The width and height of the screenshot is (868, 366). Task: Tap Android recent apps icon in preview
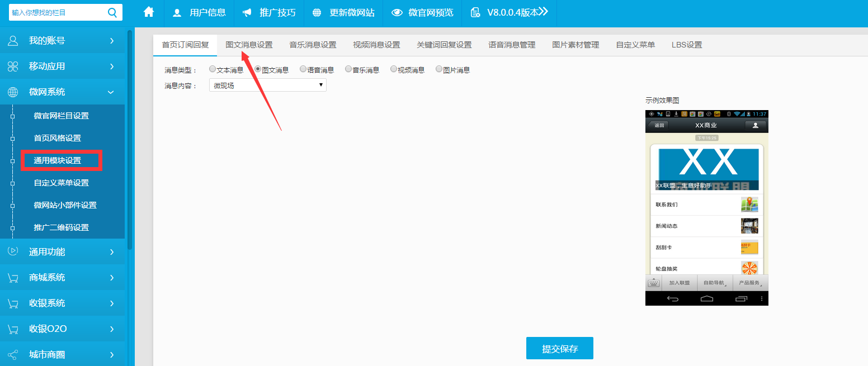(741, 299)
